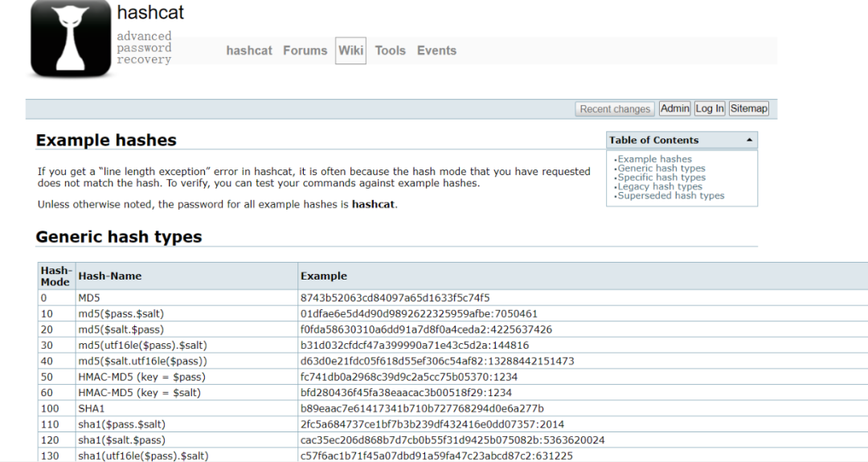Viewport: 868px width, 462px height.
Task: Collapse the Table of Contents arrow
Action: tap(749, 140)
